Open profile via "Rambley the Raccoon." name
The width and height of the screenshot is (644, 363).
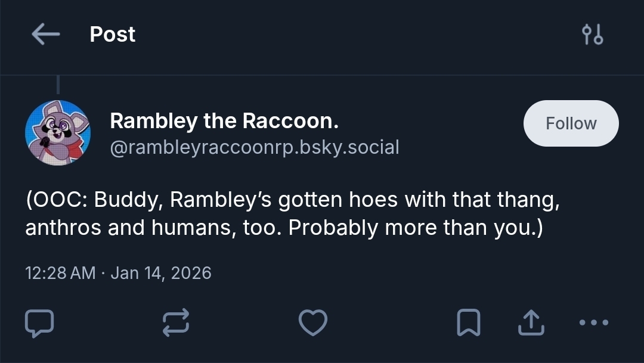[x=224, y=121]
